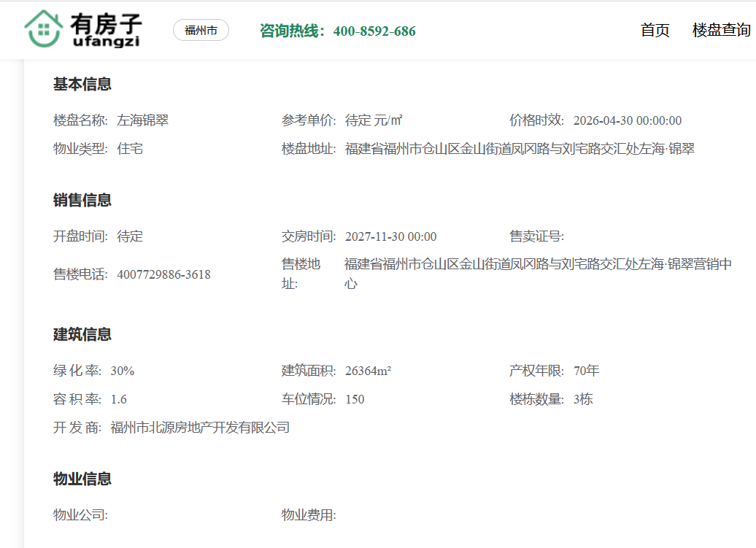The image size is (756, 548).
Task: Click the 销售信息 section heading
Action: [x=82, y=200]
